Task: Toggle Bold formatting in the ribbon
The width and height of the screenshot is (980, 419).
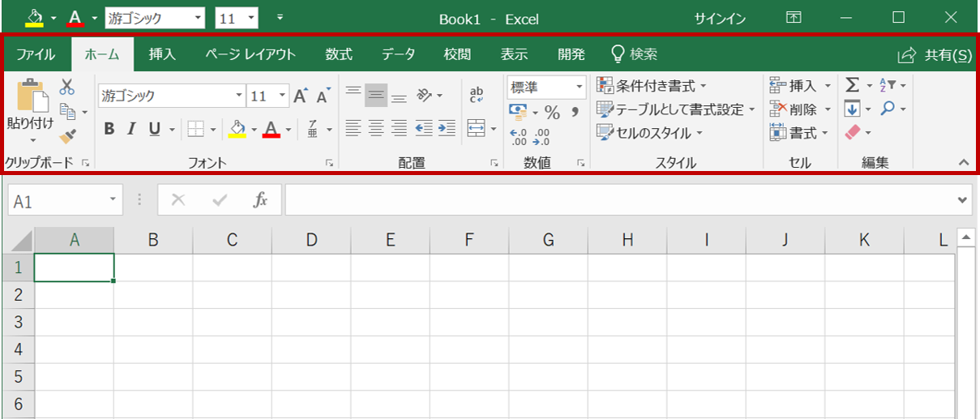Action: point(109,129)
